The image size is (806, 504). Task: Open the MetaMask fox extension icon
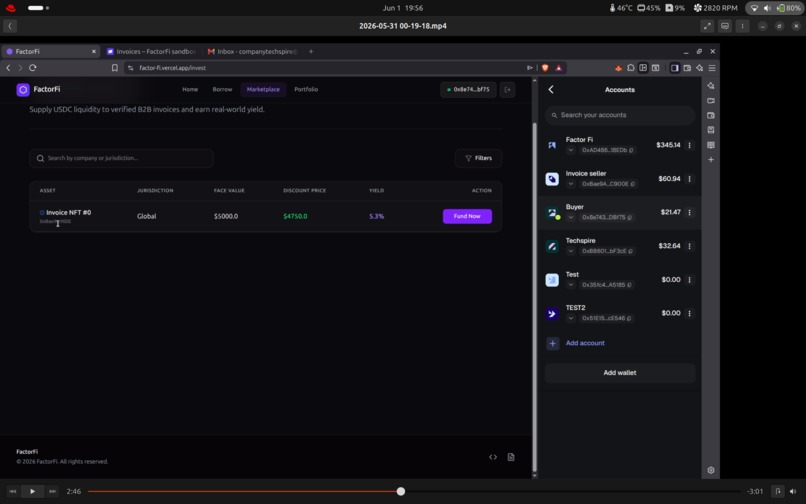[618, 68]
